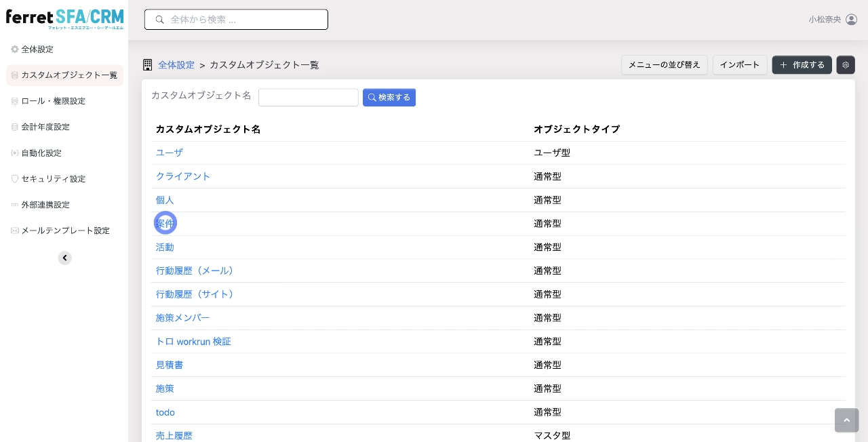This screenshot has height=442, width=868.
Task: Click マスタ型 in the 売上履歴 row
Action: (552, 436)
